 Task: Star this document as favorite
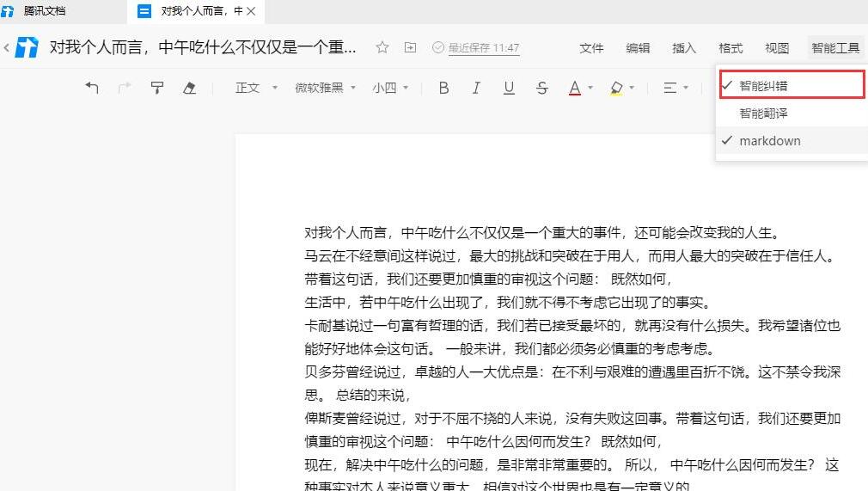[x=382, y=47]
